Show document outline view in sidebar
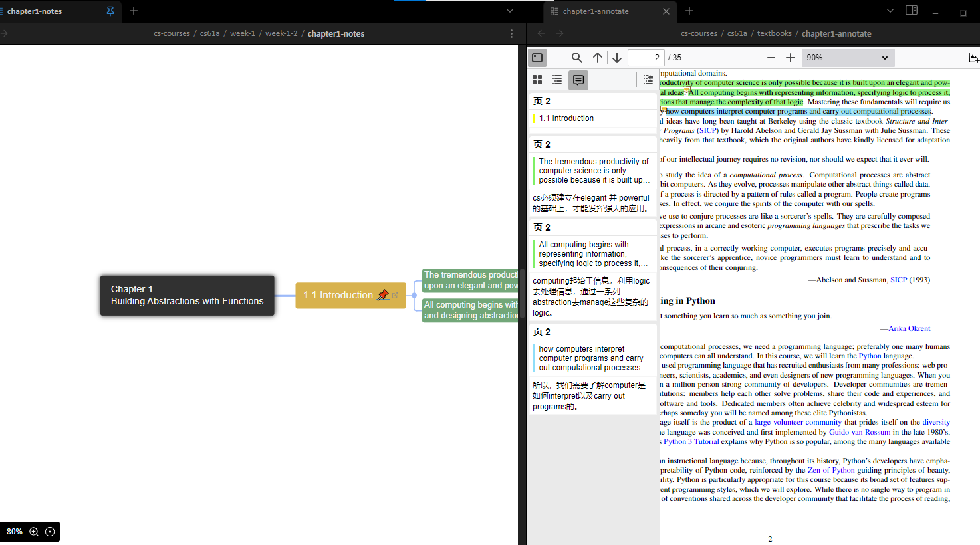The image size is (980, 545). (x=557, y=80)
